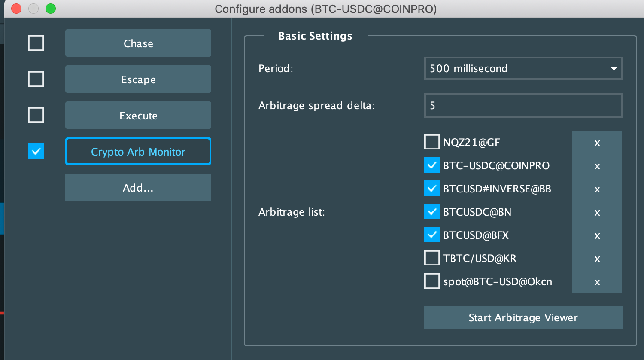The width and height of the screenshot is (644, 360).
Task: Uncheck BTCUSD@BFX in the arbitrage list
Action: 432,235
